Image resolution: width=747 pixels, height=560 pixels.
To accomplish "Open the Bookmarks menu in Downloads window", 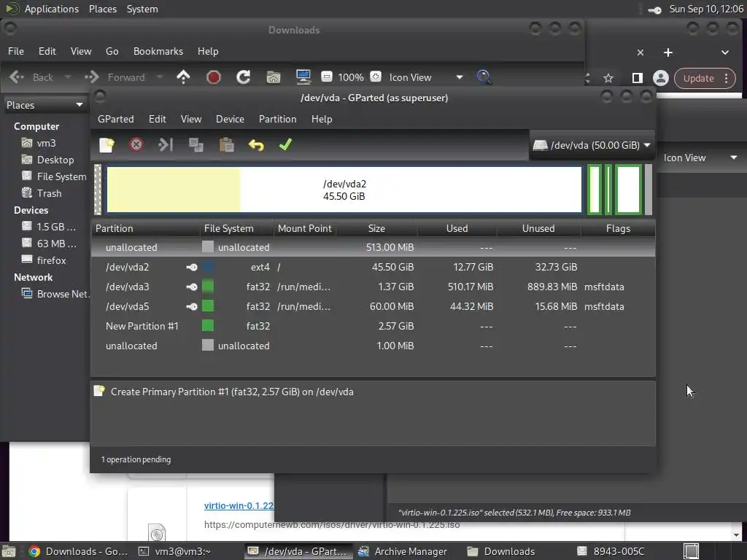I will [158, 52].
